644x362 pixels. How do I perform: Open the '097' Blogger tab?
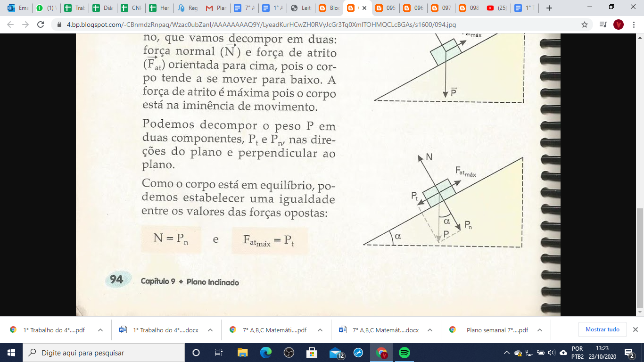[442, 8]
